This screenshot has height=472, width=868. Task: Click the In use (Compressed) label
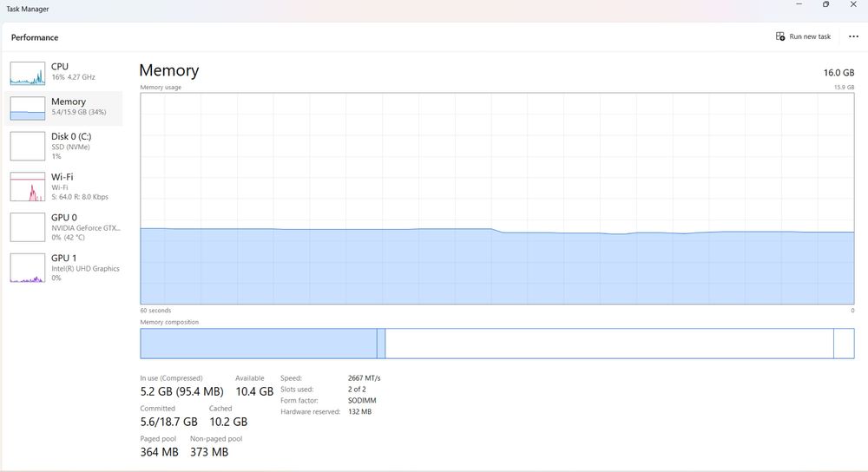tap(171, 378)
